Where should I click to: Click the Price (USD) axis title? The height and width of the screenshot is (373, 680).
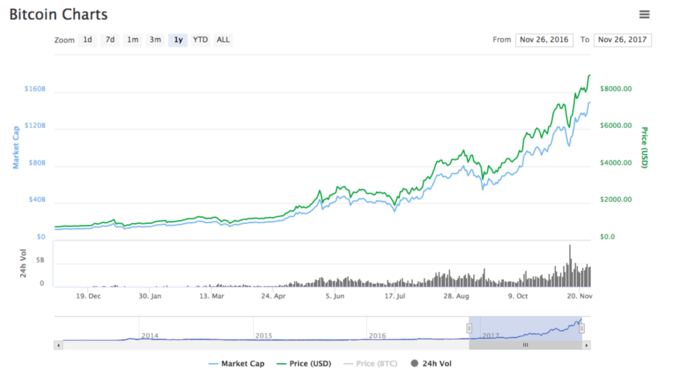[x=644, y=147]
